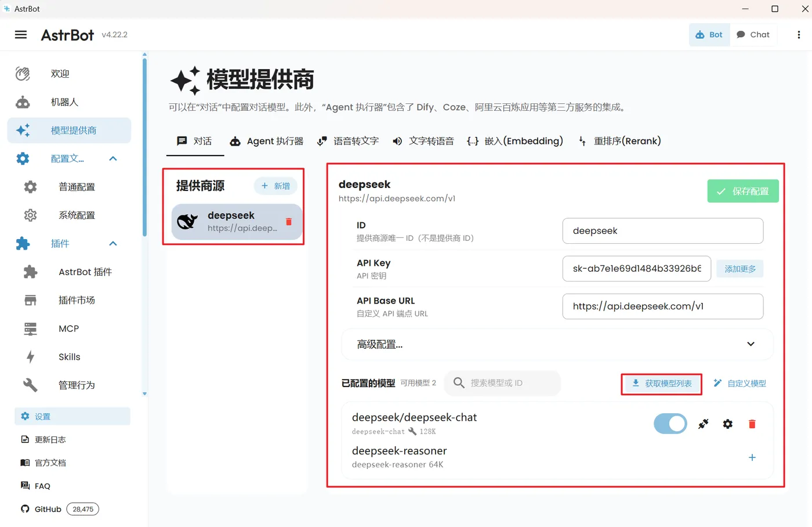Image resolution: width=812 pixels, height=527 pixels.
Task: Test the deepseek-chat model connection
Action: [x=704, y=424]
